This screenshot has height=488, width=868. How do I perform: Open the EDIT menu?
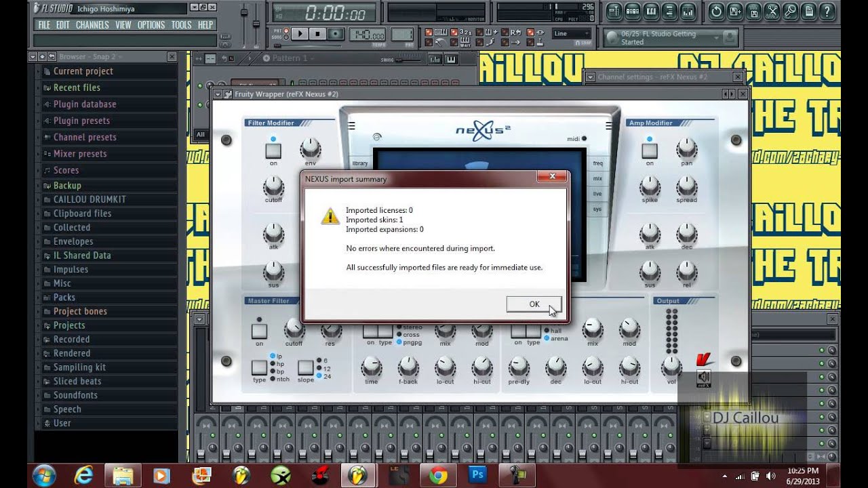[62, 25]
